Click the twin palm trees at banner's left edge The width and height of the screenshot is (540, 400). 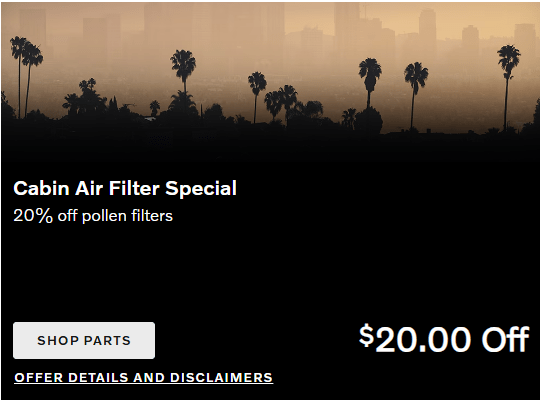point(26,76)
